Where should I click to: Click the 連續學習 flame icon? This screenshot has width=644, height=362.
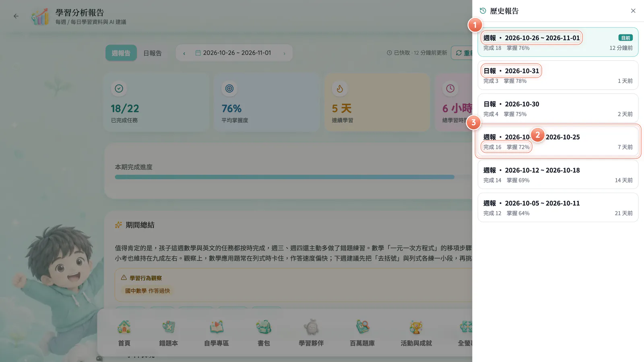pyautogui.click(x=340, y=88)
